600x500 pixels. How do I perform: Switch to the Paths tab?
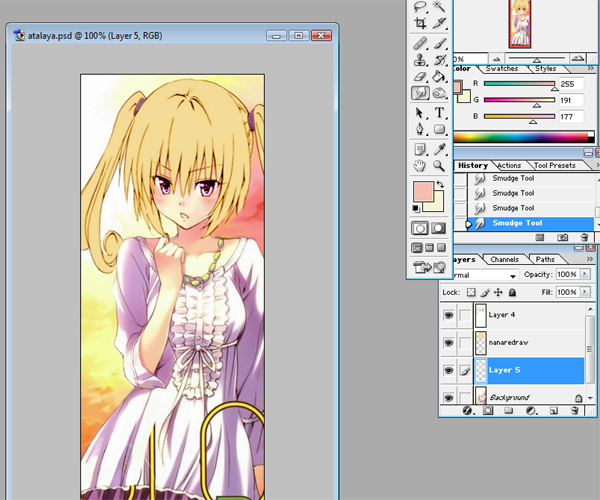coord(545,259)
